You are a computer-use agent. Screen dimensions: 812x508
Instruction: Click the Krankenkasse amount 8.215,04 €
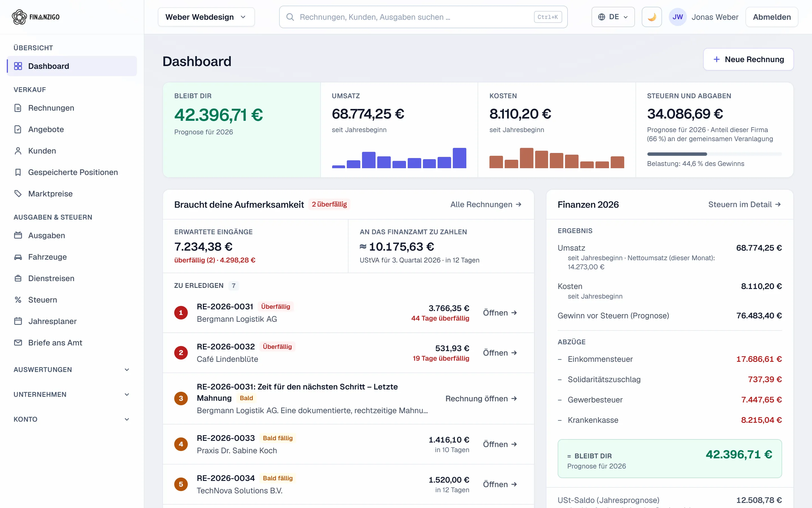click(761, 420)
